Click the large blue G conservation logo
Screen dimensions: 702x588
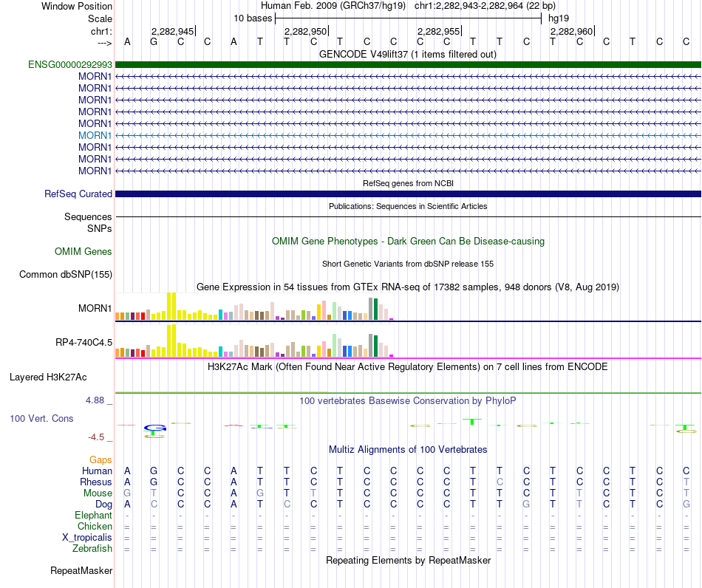pos(155,428)
